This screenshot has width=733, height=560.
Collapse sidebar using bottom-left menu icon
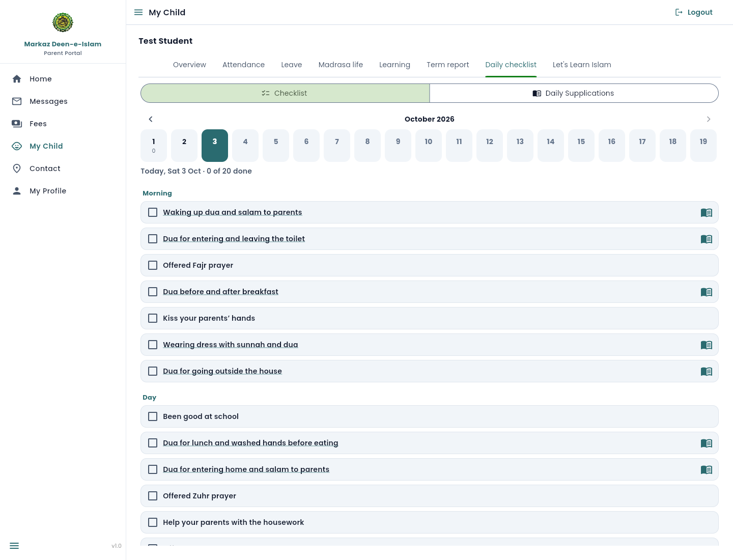tap(14, 546)
